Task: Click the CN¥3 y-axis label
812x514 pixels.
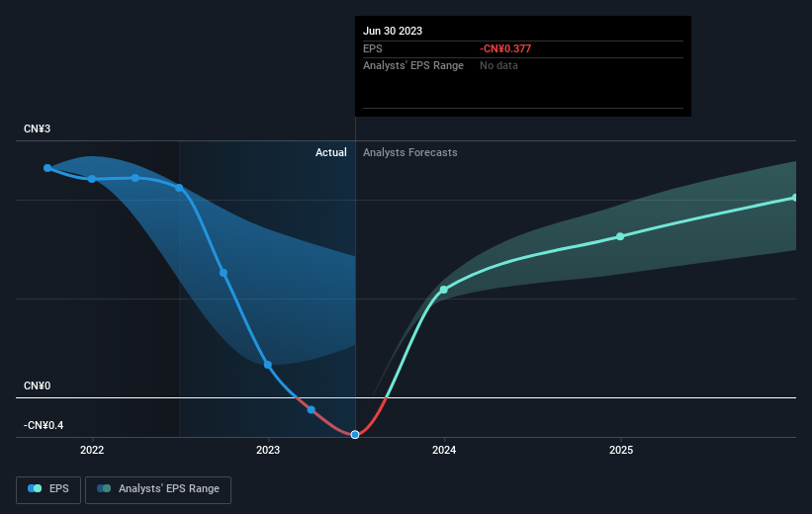Action: [38, 128]
